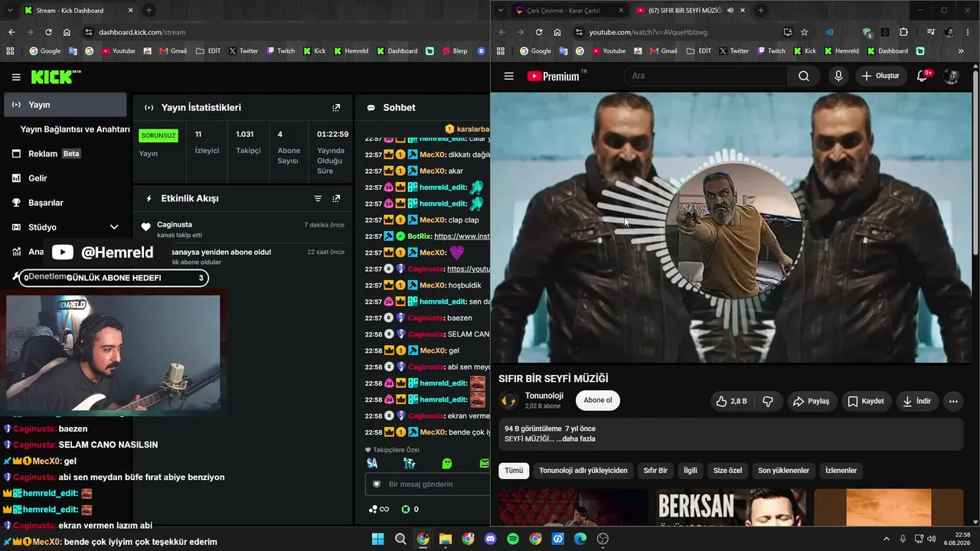Image resolution: width=980 pixels, height=551 pixels.
Task: Click the SA emote in chat picker
Action: coord(372,463)
